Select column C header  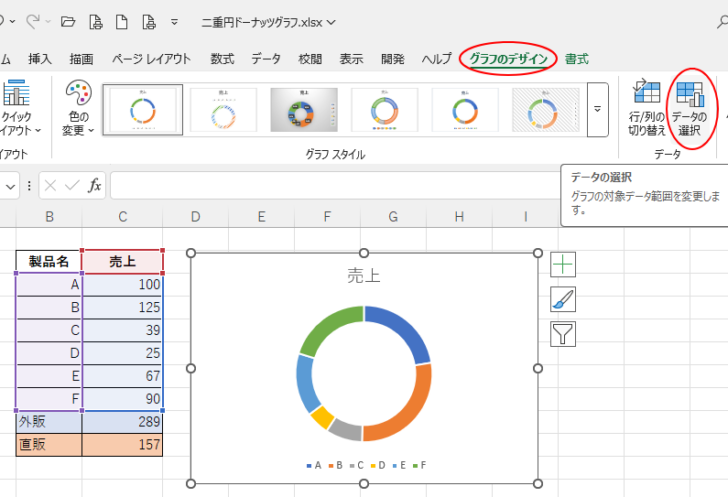pos(123,217)
